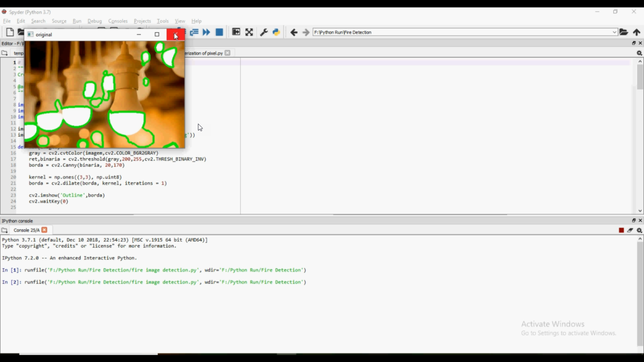The width and height of the screenshot is (644, 362).
Task: Open PYTHONPATH manager python icon
Action: 276,32
